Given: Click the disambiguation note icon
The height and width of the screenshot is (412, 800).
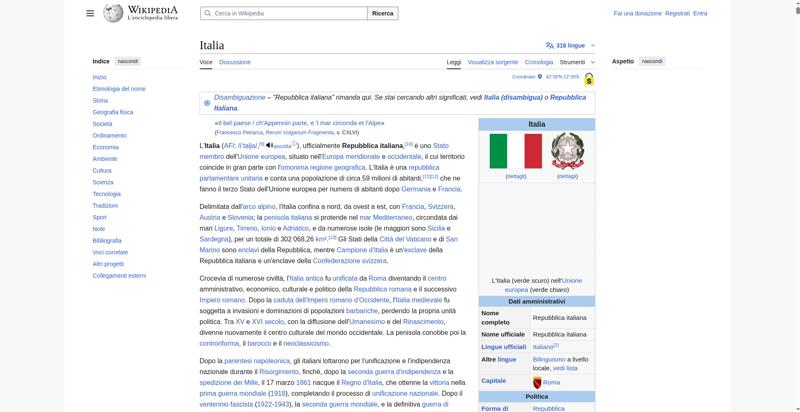Looking at the screenshot, I should [207, 102].
